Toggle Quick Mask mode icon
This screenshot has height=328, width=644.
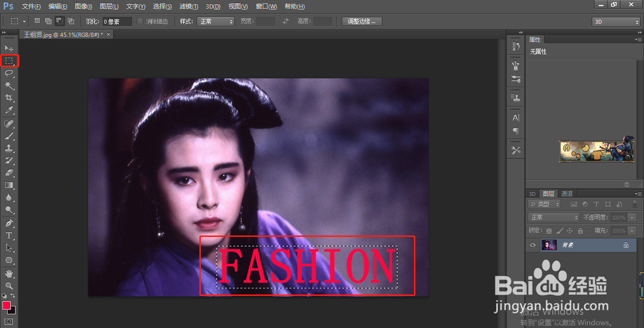click(9, 321)
